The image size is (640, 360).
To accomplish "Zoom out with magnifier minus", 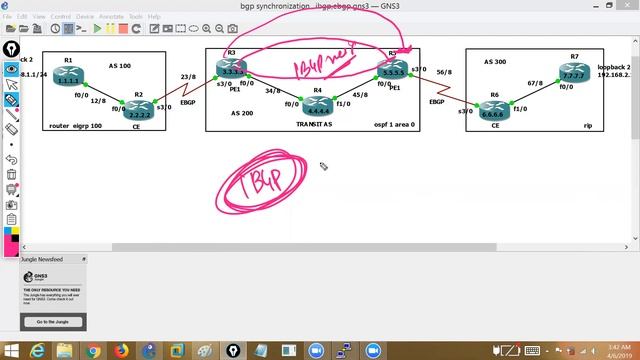I will [x=220, y=29].
